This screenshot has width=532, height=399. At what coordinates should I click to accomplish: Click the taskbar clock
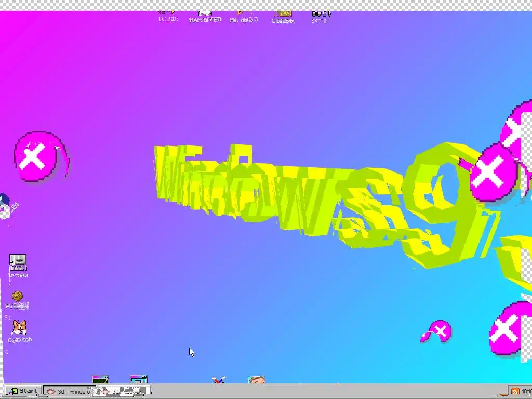tap(527, 392)
